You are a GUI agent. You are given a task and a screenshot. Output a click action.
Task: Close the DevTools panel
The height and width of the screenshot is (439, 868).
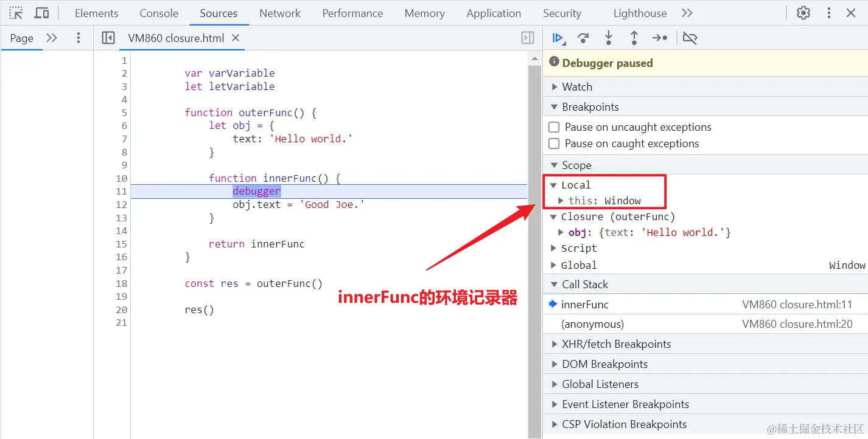(x=851, y=13)
